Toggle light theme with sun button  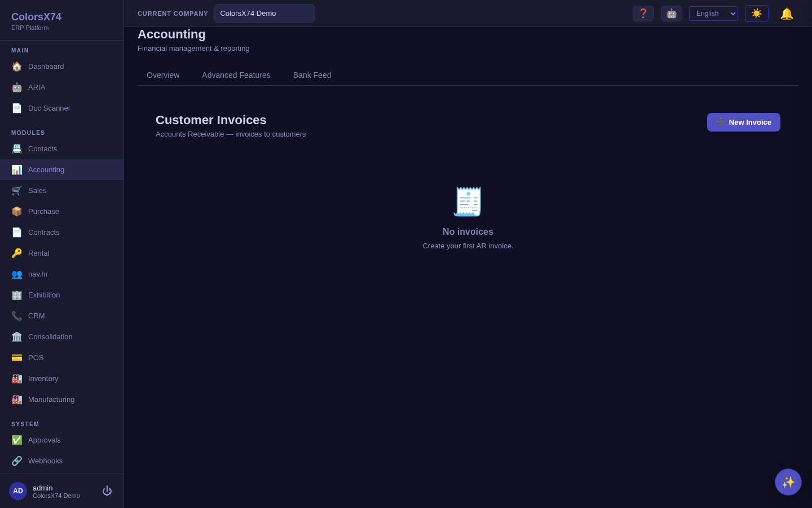point(757,14)
